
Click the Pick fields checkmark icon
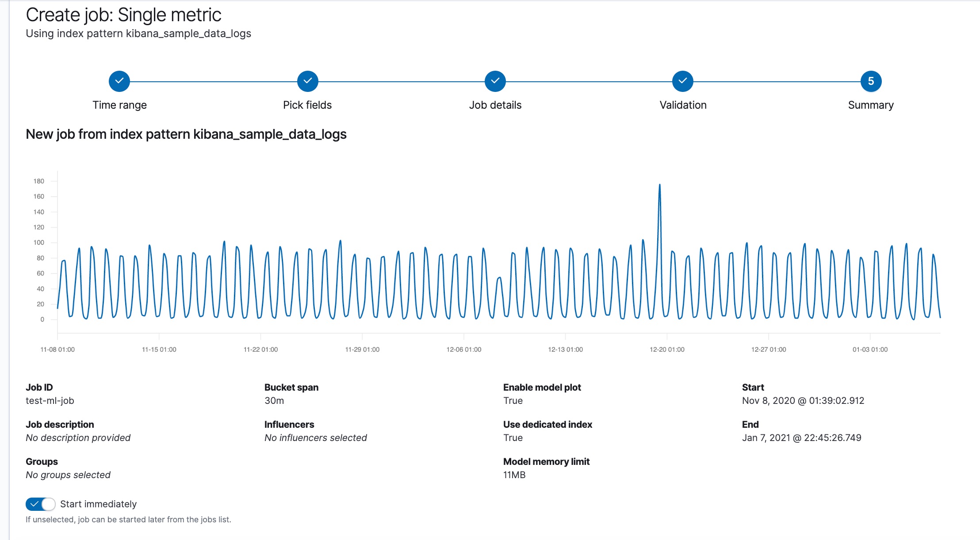point(307,81)
